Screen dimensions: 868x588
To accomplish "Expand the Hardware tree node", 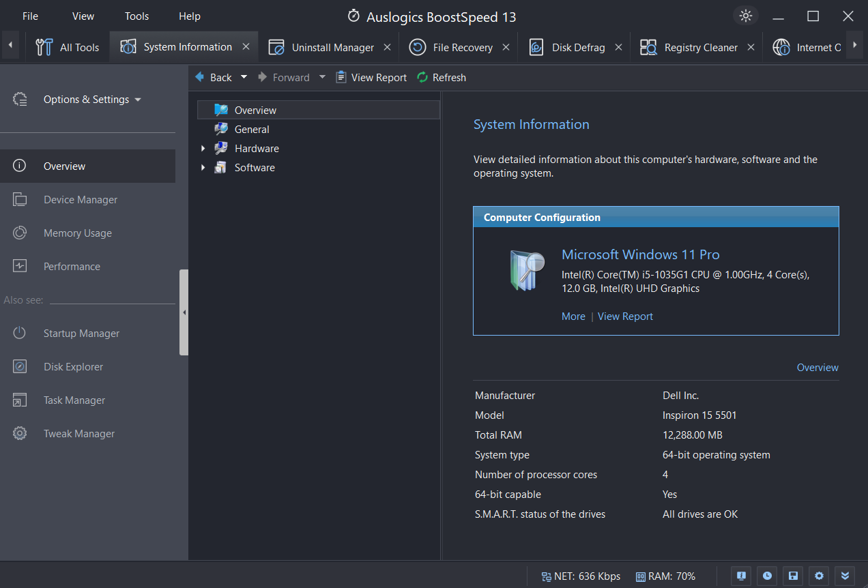I will click(x=203, y=148).
